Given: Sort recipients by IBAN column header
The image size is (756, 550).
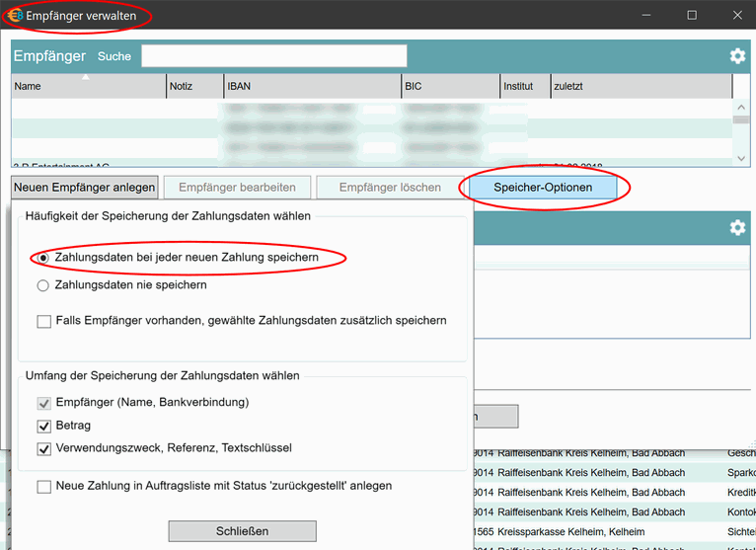Looking at the screenshot, I should tap(312, 87).
